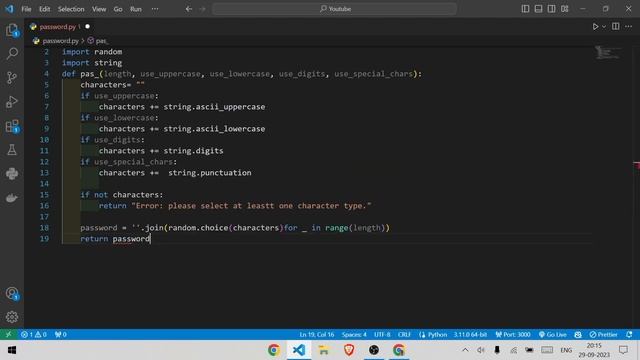640x360 pixels.
Task: Open the volume control in tray
Action: (x=481, y=350)
